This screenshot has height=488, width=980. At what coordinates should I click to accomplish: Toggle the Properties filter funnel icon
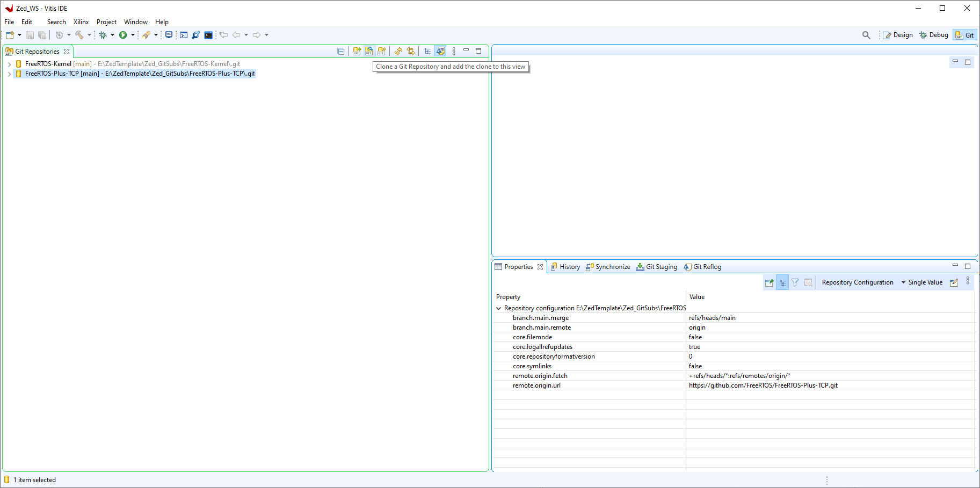[x=795, y=282]
